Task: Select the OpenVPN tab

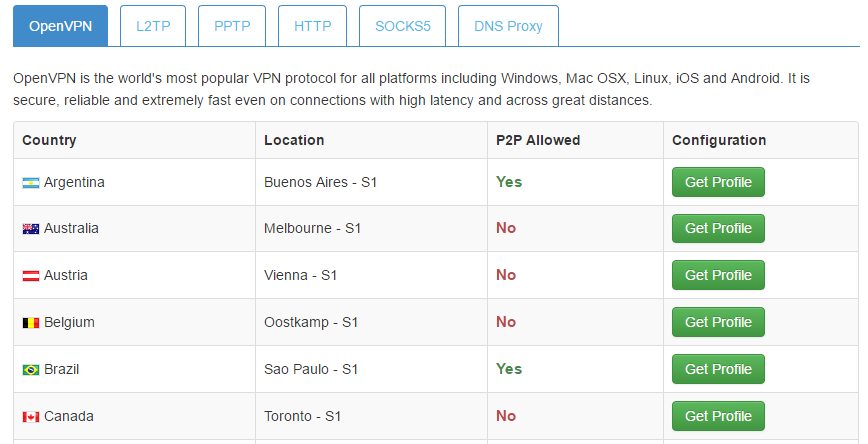Action: click(x=60, y=26)
